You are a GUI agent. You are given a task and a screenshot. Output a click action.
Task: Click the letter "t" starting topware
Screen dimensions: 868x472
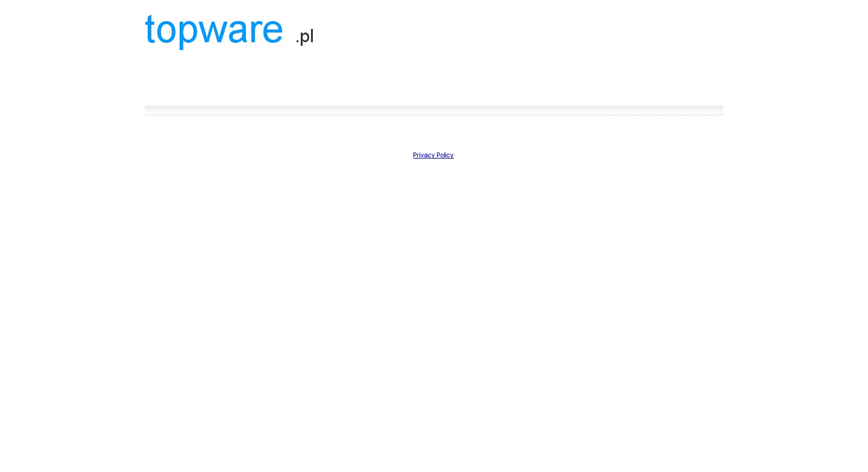coord(150,29)
